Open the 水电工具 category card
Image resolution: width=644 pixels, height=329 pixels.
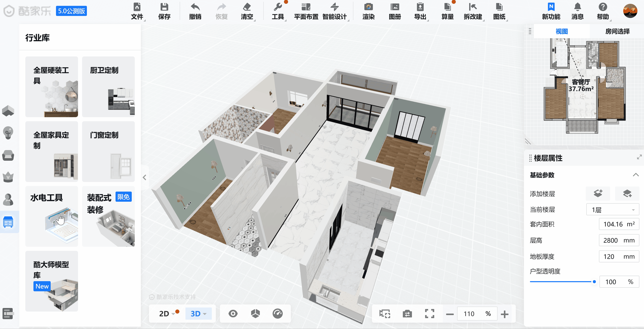(x=52, y=216)
